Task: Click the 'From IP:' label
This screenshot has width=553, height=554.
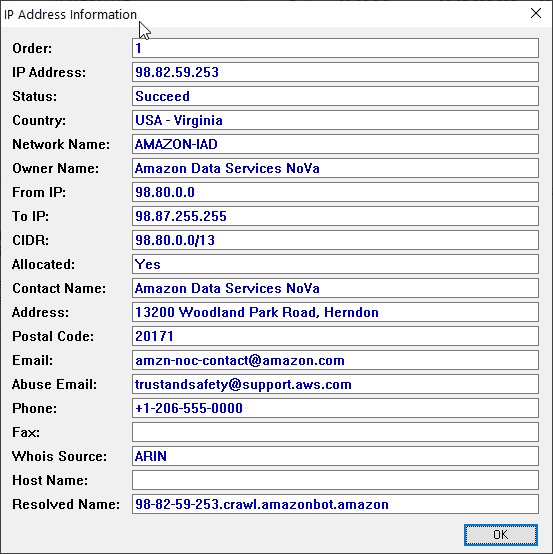Action: pyautogui.click(x=39, y=193)
